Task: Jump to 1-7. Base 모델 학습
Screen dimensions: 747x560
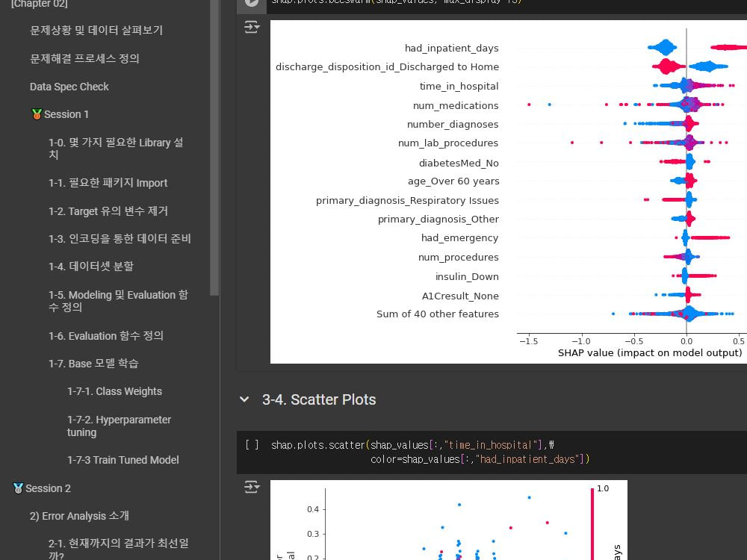Action: click(93, 364)
